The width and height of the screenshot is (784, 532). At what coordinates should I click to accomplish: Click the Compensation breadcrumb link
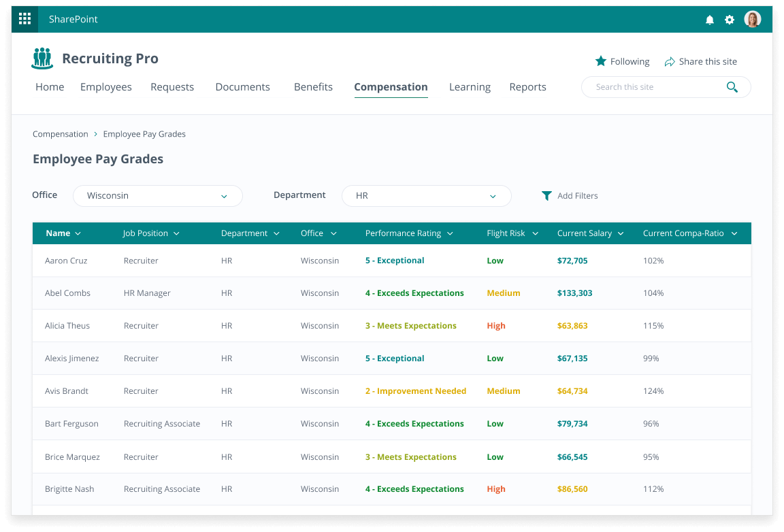[61, 134]
